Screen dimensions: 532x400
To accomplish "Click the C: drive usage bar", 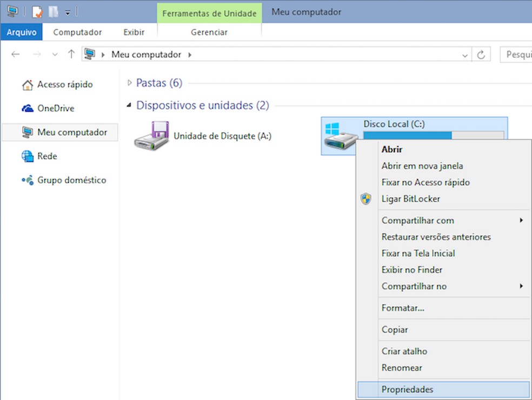I will click(x=434, y=135).
